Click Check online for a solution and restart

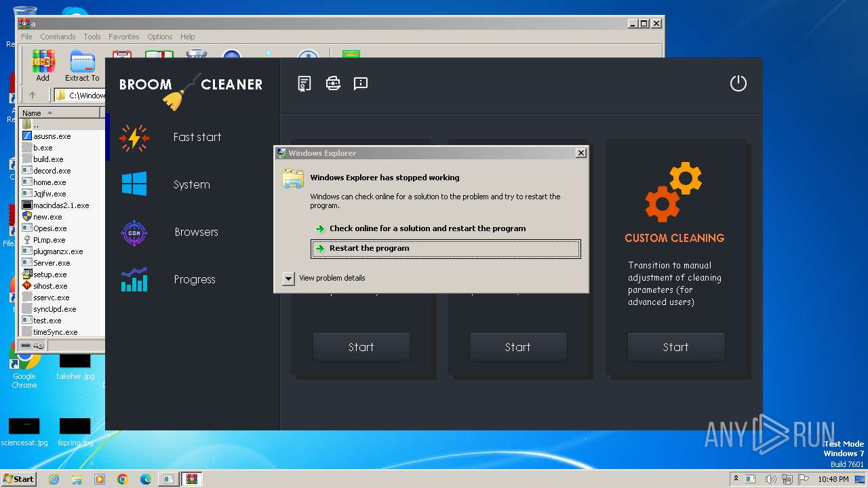click(428, 228)
